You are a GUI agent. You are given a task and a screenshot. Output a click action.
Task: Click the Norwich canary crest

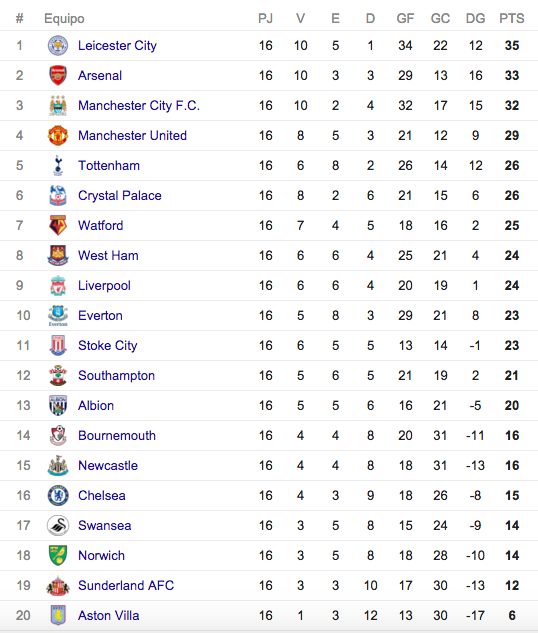(58, 555)
